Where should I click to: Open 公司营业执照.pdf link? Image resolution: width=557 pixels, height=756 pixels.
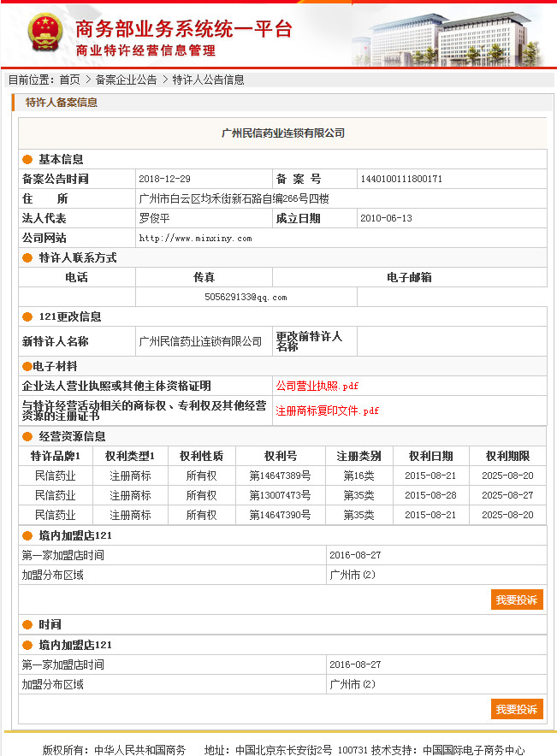coord(317,386)
